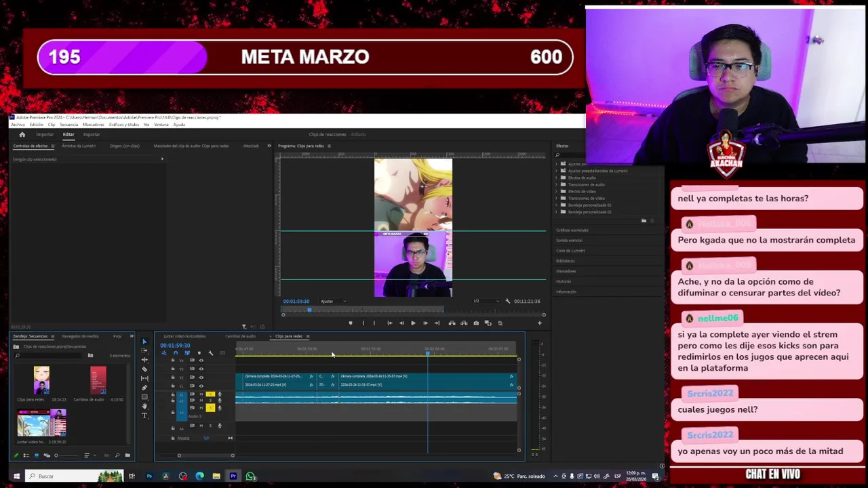Screen dimensions: 868x488
Task: Select the Slip tool
Action: coord(144,378)
